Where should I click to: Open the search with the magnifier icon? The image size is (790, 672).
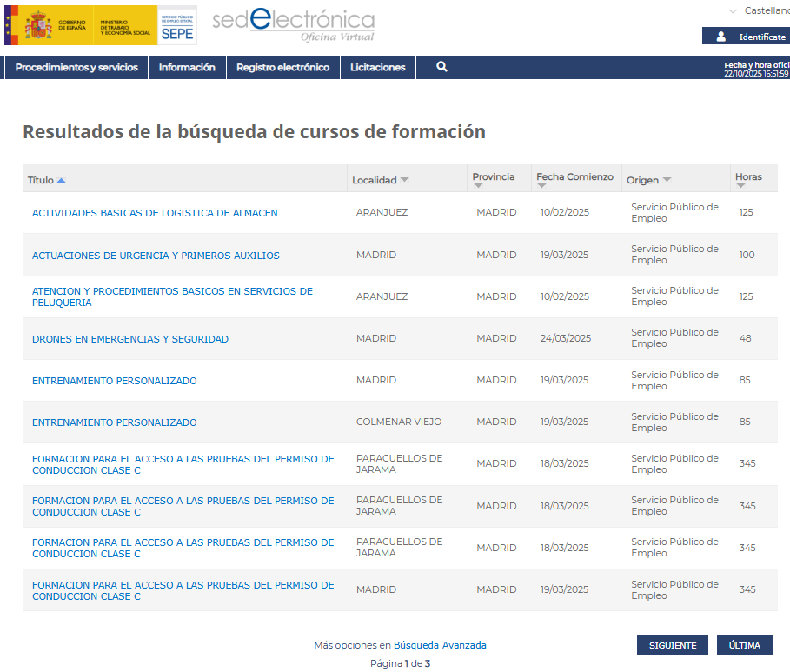tap(441, 67)
